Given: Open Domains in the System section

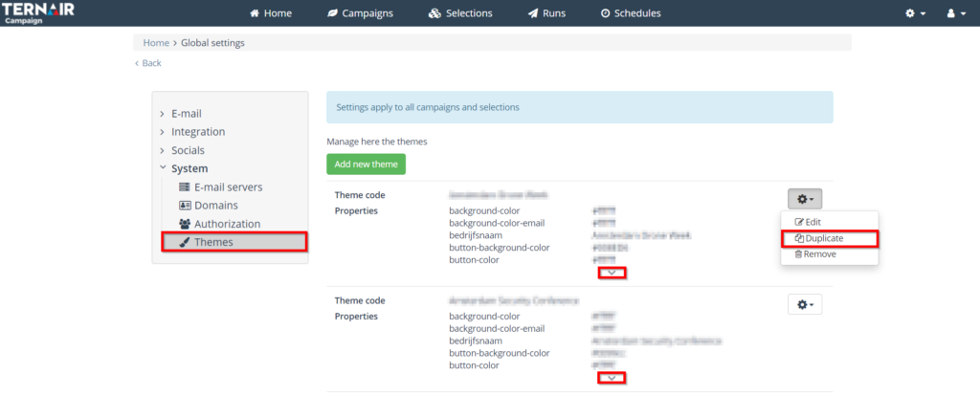Looking at the screenshot, I should pyautogui.click(x=215, y=206).
